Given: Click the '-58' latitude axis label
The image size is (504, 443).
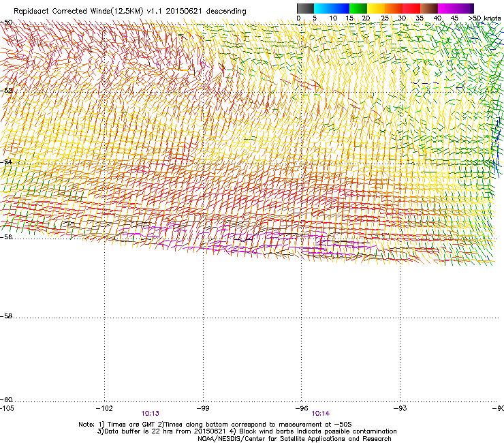Looking at the screenshot, I should (6, 316).
